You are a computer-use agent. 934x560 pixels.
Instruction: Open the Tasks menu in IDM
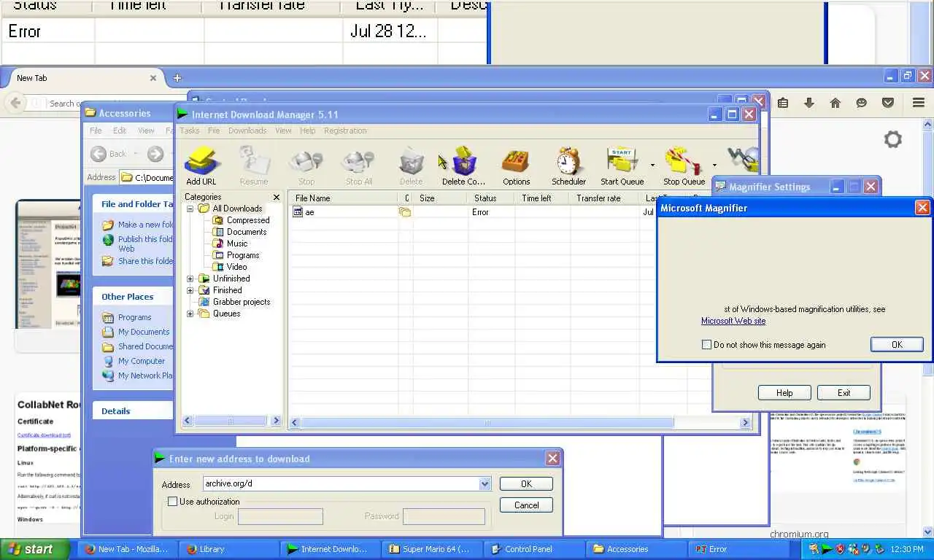pyautogui.click(x=190, y=131)
